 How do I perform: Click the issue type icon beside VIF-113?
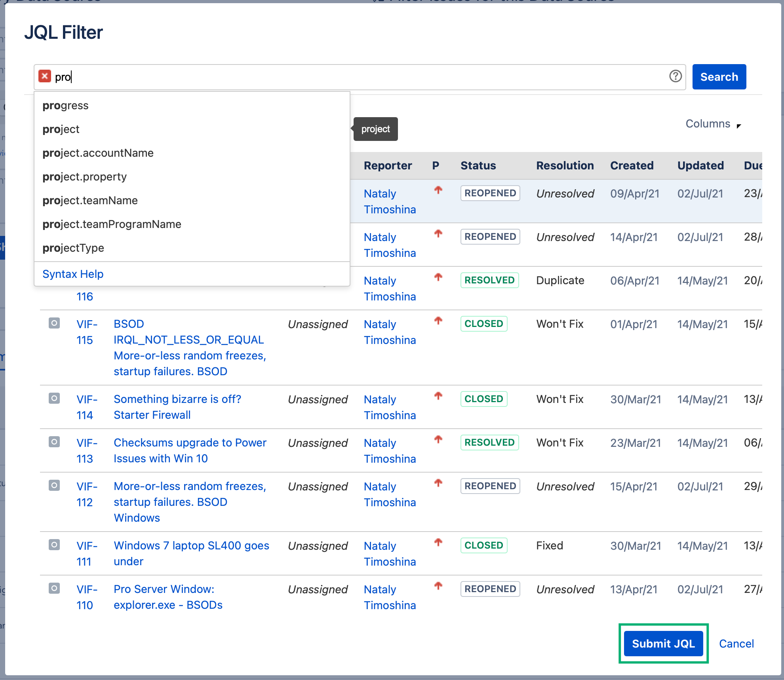click(54, 442)
